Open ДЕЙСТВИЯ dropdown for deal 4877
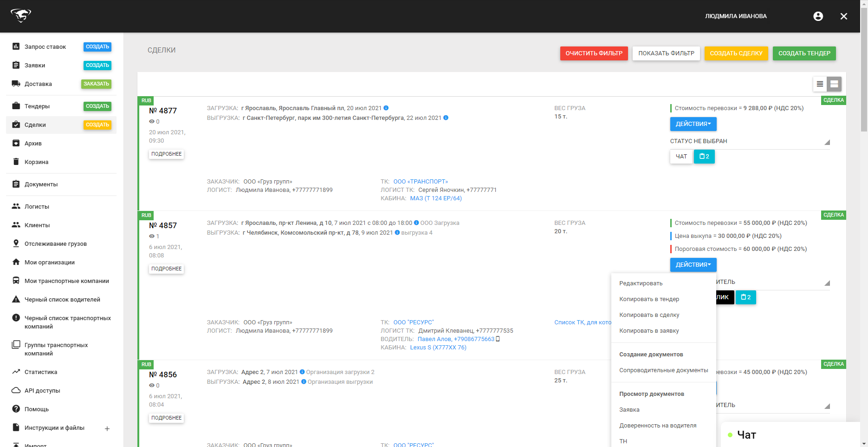 pos(693,124)
